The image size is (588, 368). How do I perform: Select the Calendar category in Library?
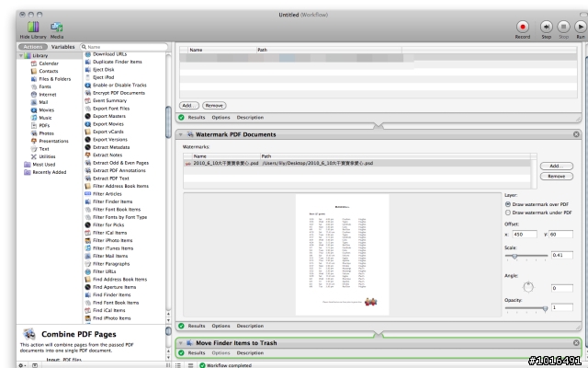48,63
